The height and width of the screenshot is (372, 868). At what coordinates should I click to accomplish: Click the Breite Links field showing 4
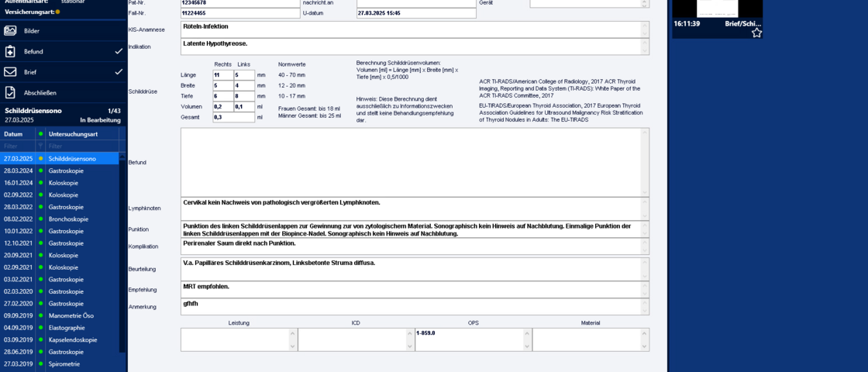[x=244, y=85]
